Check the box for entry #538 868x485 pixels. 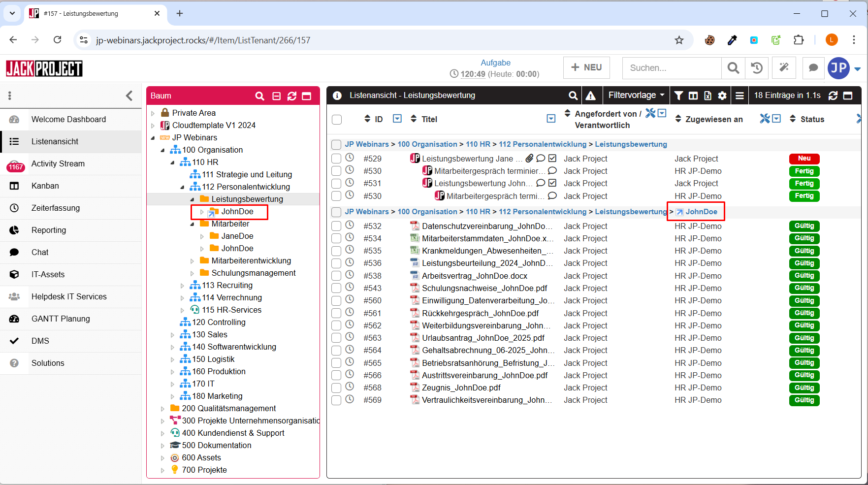(336, 276)
